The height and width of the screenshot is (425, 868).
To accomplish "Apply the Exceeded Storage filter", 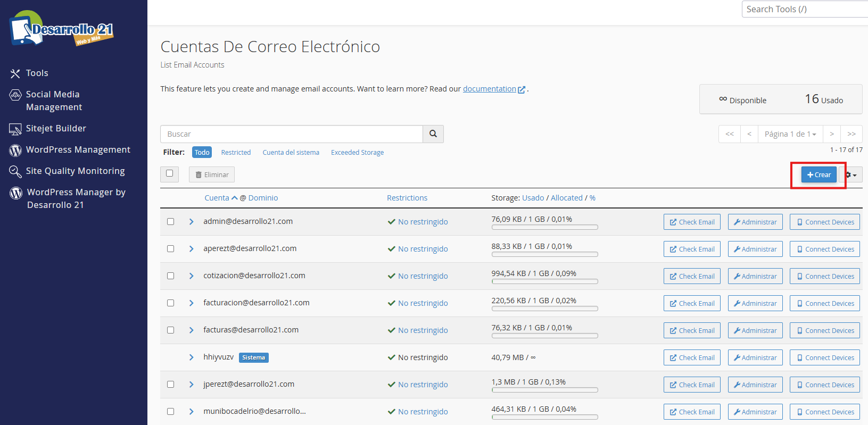I will [357, 153].
